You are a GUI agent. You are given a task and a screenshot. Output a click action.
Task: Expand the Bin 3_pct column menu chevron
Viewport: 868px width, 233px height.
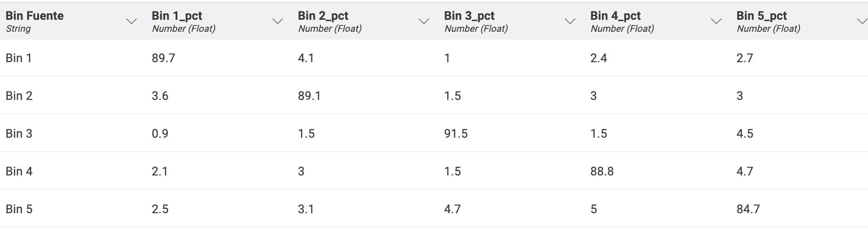click(x=570, y=21)
